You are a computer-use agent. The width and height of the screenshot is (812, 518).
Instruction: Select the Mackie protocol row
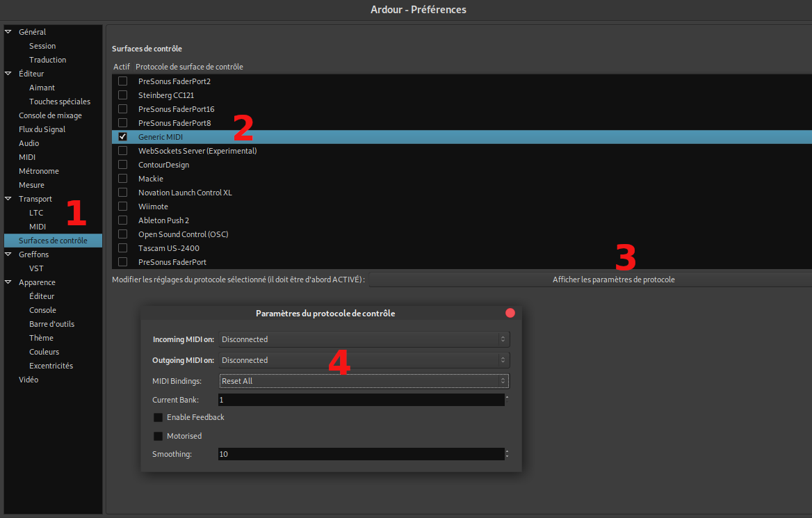point(462,179)
